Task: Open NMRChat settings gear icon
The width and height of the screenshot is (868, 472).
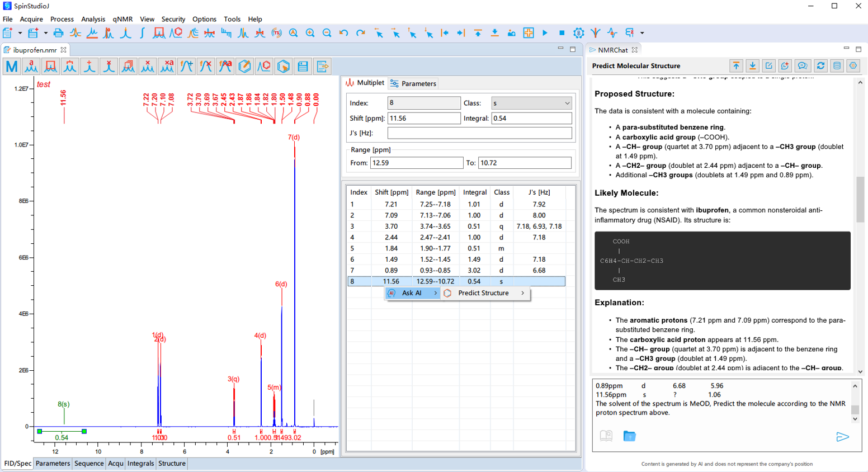Action: click(x=853, y=66)
